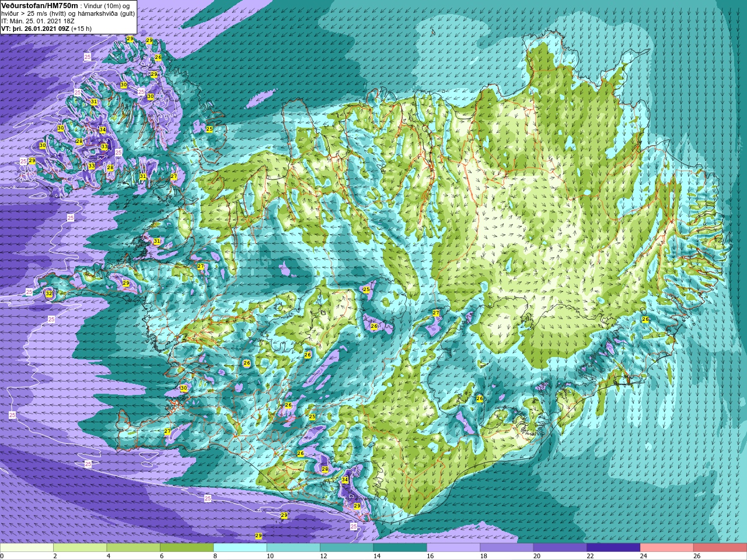Select the 10–12 m/s turquoise legend swatch
Image resolution: width=747 pixels, height=560 pixels.
point(294,548)
